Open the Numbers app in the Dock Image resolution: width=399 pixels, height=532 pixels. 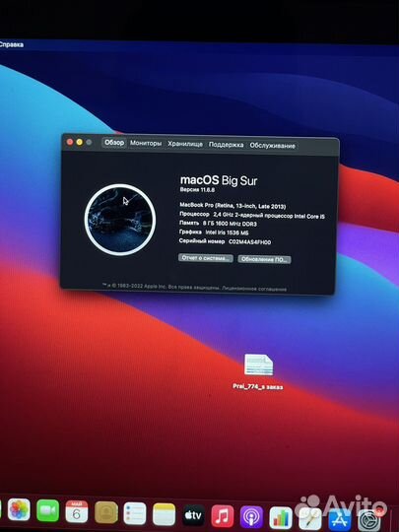coord(281,518)
